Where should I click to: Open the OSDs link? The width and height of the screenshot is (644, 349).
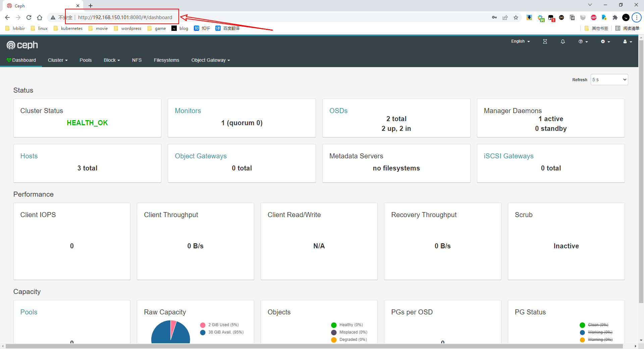pos(338,111)
